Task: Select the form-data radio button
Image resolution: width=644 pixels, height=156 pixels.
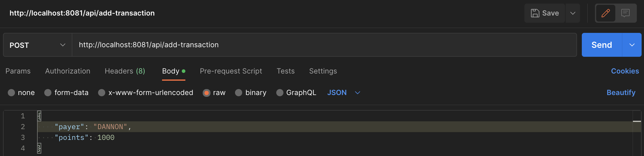Action: pyautogui.click(x=48, y=93)
